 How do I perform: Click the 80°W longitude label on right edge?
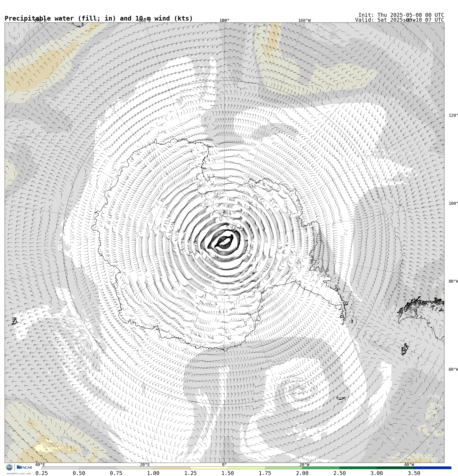click(453, 281)
